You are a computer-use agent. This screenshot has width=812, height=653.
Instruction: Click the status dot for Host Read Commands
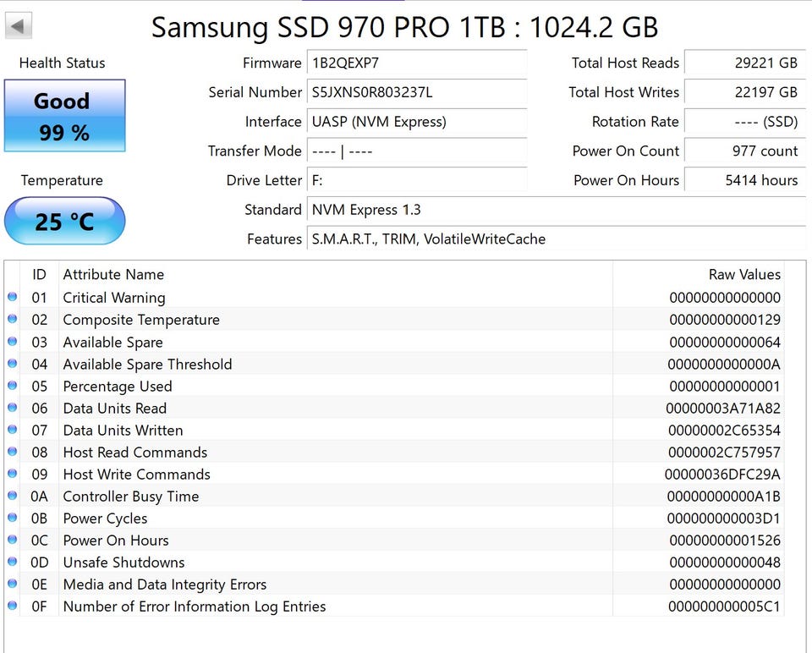click(x=13, y=452)
